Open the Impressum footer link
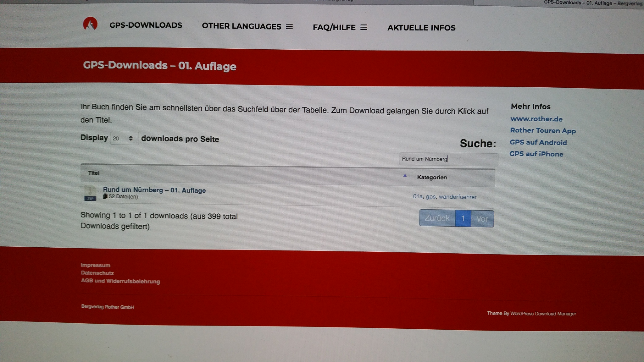The height and width of the screenshot is (362, 644). pyautogui.click(x=95, y=265)
